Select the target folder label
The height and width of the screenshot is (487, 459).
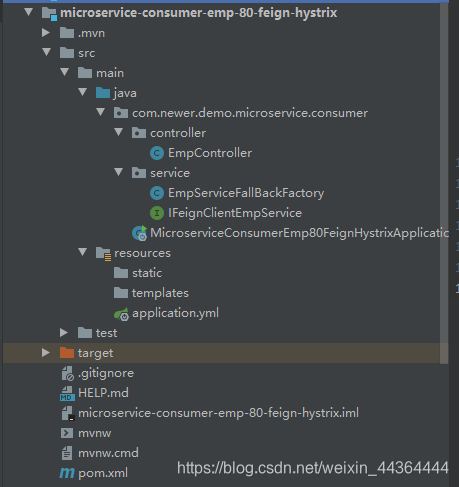click(95, 353)
